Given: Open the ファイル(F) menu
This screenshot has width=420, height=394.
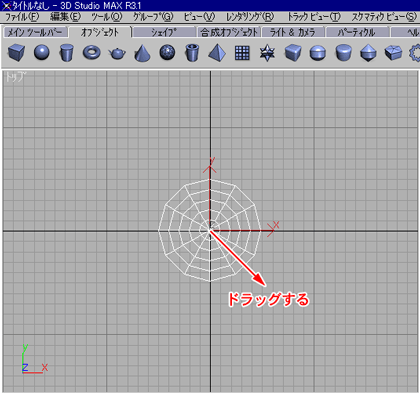Looking at the screenshot, I should [22, 17].
